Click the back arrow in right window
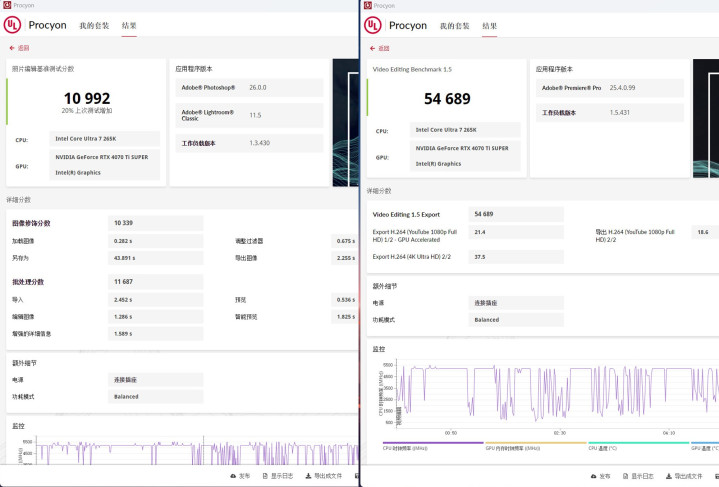The height and width of the screenshot is (487, 719). pos(372,48)
